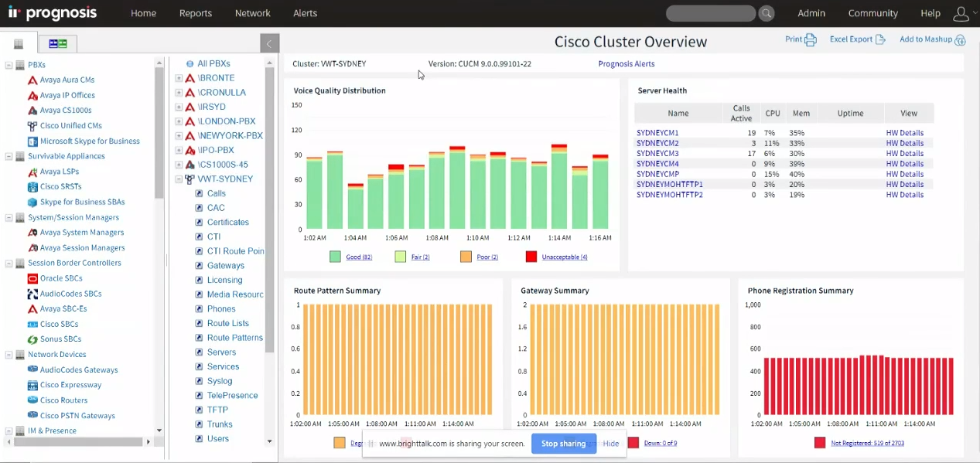The height and width of the screenshot is (463, 980).
Task: Open the Reports menu
Action: point(195,13)
